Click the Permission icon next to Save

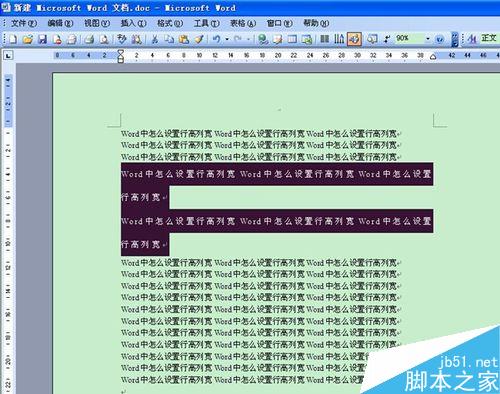(57, 39)
